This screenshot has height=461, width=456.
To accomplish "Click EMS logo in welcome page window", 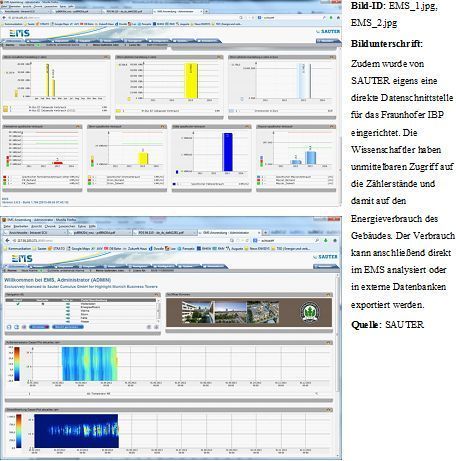I will point(22,258).
